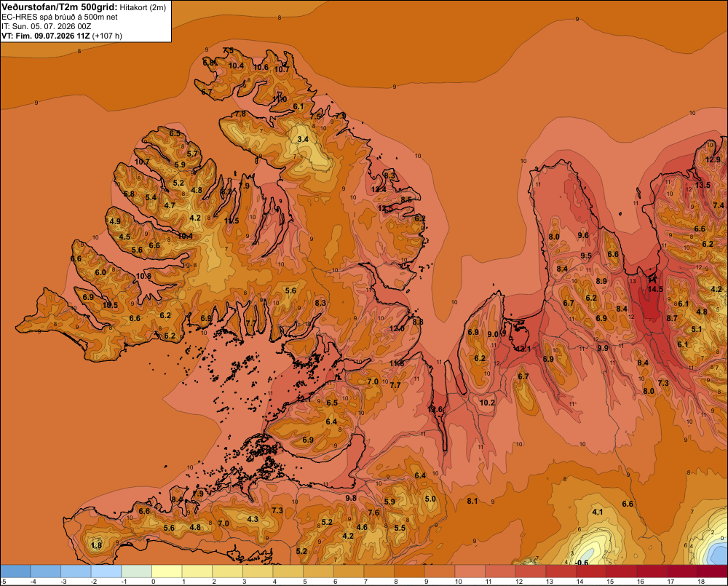This screenshot has width=728, height=586.
Task: Pick the legend swatch between 9 and 10
Action: click(x=440, y=571)
